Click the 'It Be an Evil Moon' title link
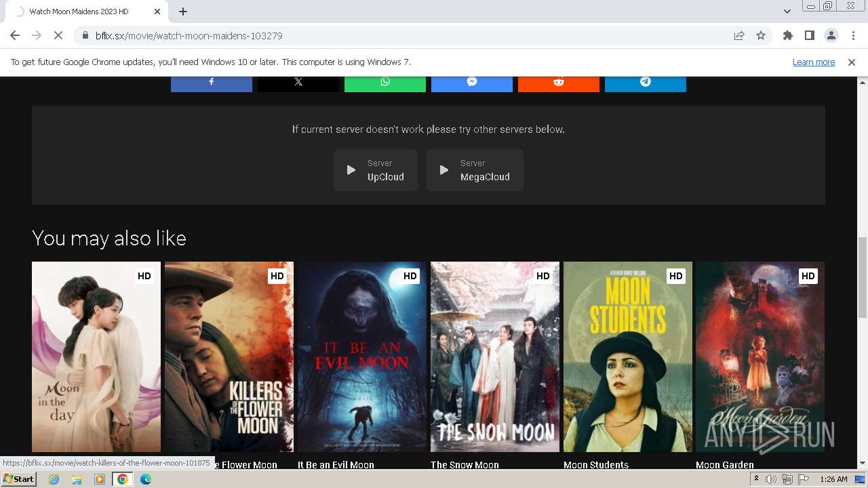Viewport: 868px width, 488px height. coord(336,465)
